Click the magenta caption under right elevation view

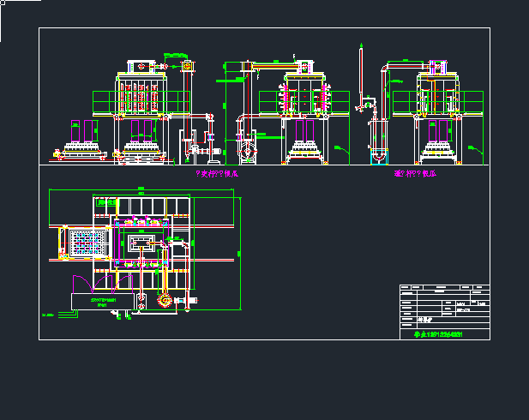coord(415,172)
